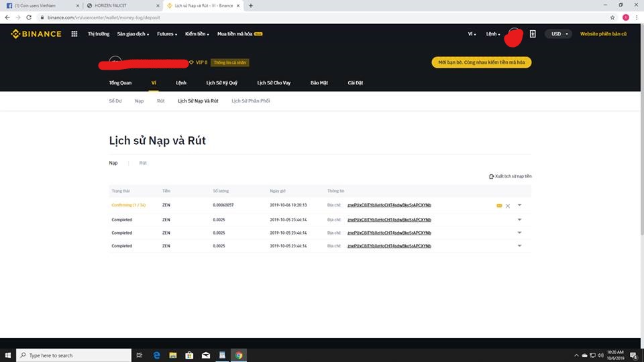The width and height of the screenshot is (644, 362).
Task: Close the Coin users VietNam tab
Action: coord(78,6)
